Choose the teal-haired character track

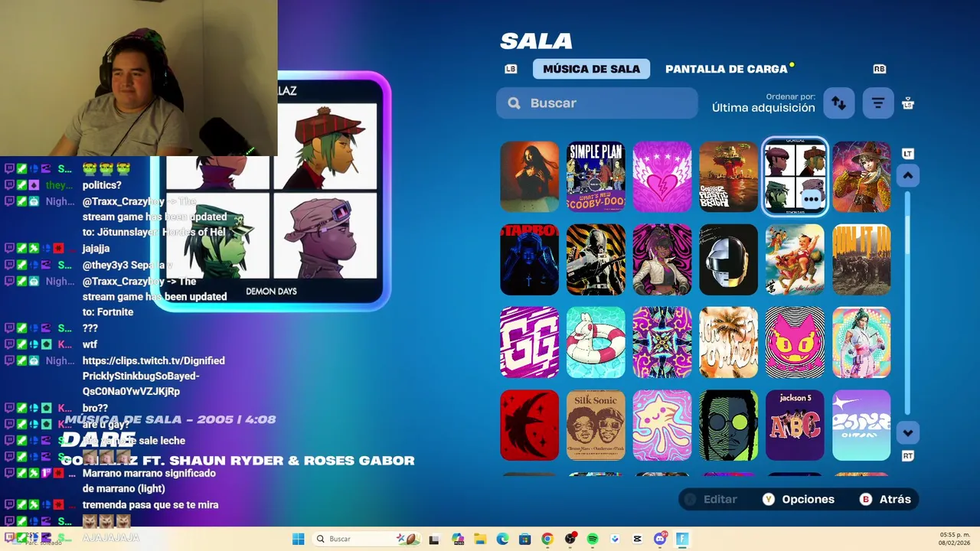click(x=861, y=342)
